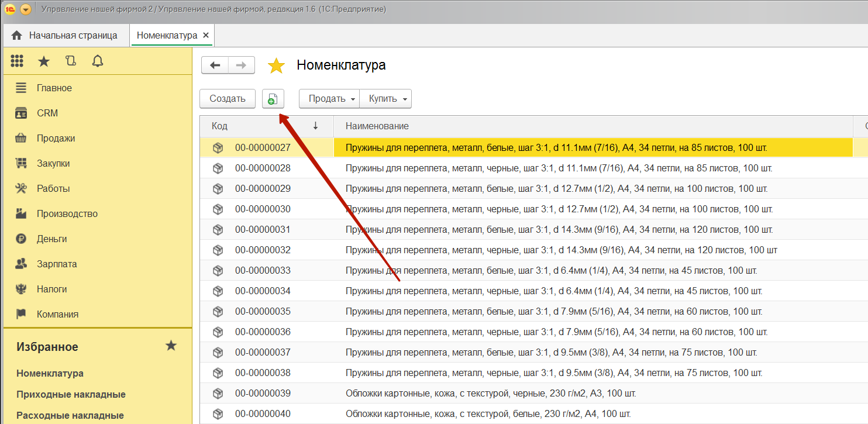The image size is (868, 424).
Task: Click the Создать button
Action: (x=227, y=99)
